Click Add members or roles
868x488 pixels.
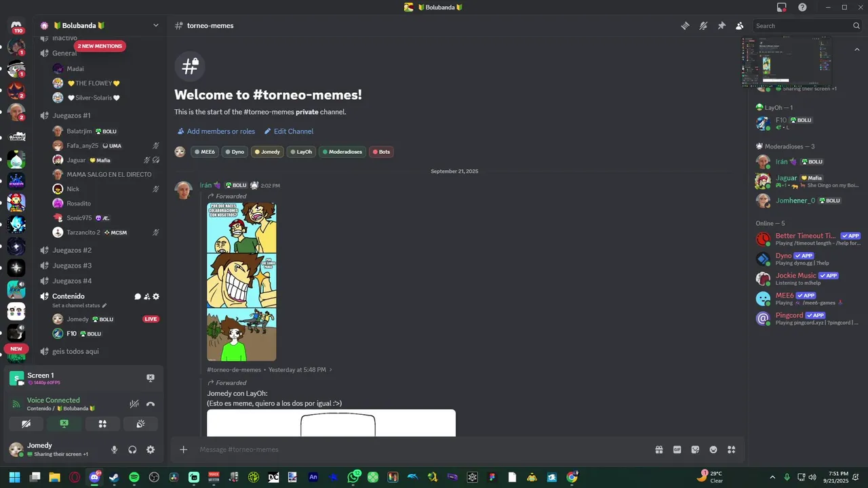point(216,131)
